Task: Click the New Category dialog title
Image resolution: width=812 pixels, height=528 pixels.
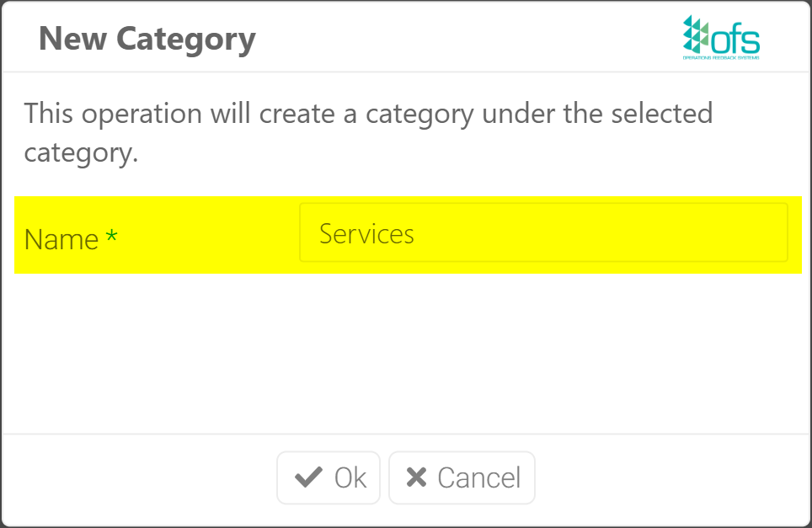Action: point(147,38)
